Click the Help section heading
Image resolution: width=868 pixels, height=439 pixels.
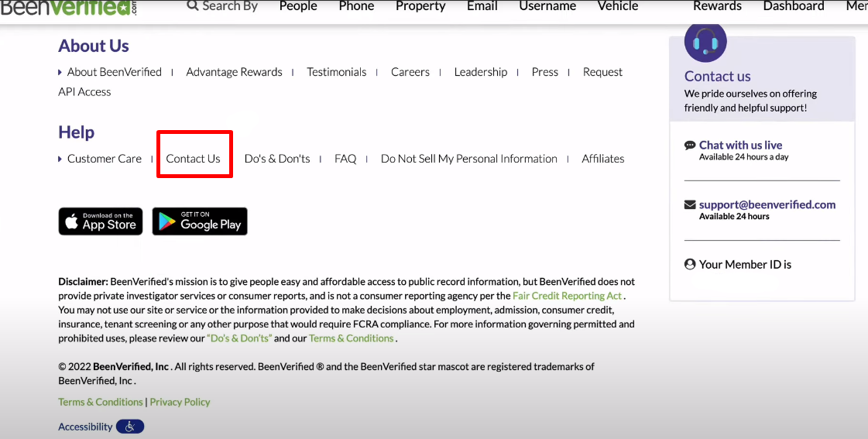pos(77,132)
